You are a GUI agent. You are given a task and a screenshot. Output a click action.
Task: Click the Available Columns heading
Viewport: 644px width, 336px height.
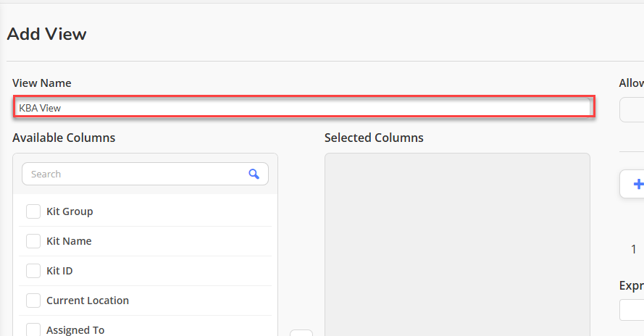pos(64,138)
